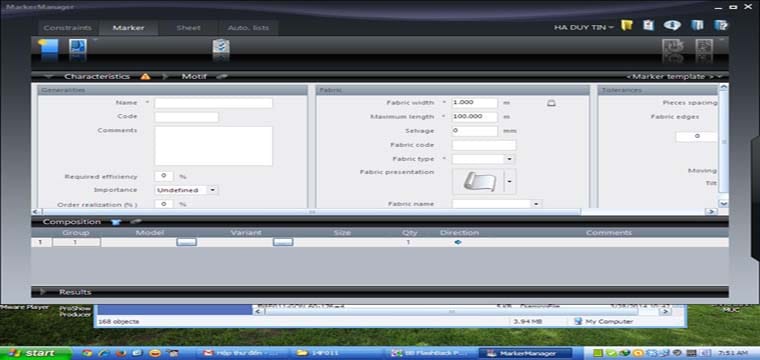760x360 pixels.
Task: Click the help question-mark icon
Action: 721,26
